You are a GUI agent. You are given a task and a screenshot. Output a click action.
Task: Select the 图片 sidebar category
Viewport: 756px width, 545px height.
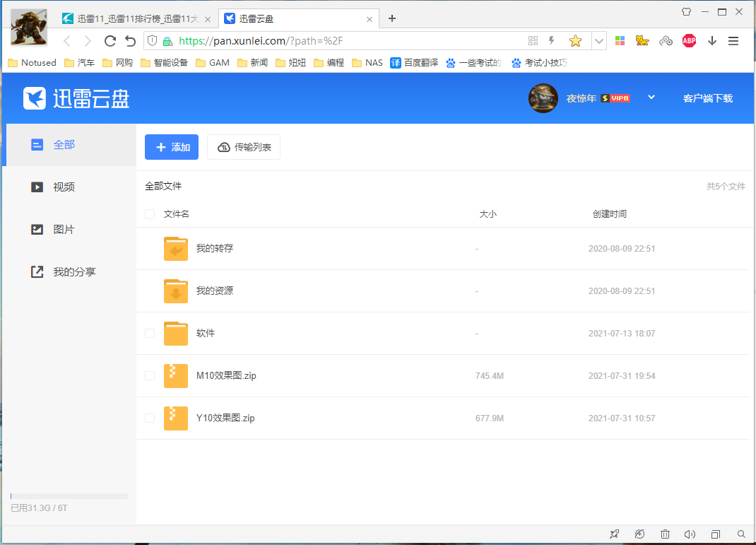69,230
